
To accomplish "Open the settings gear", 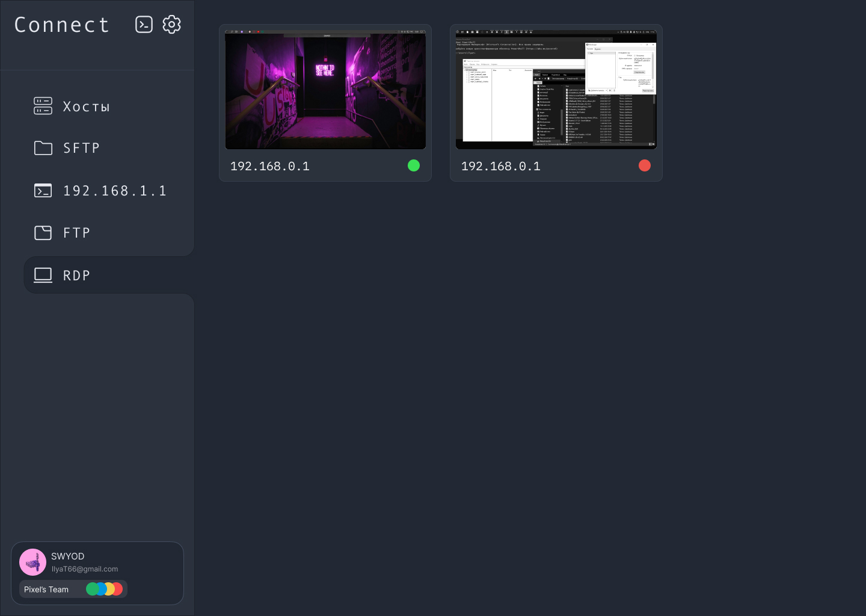I will tap(171, 24).
